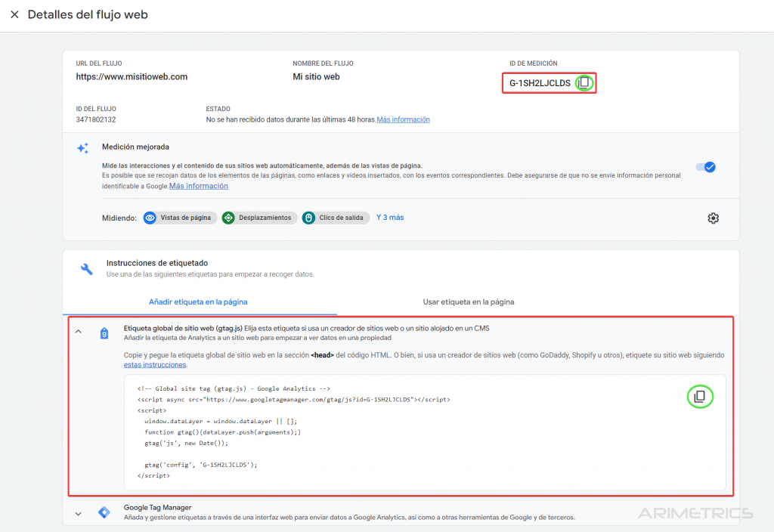
Task: Copy the gtag.js code snippet
Action: (x=699, y=396)
